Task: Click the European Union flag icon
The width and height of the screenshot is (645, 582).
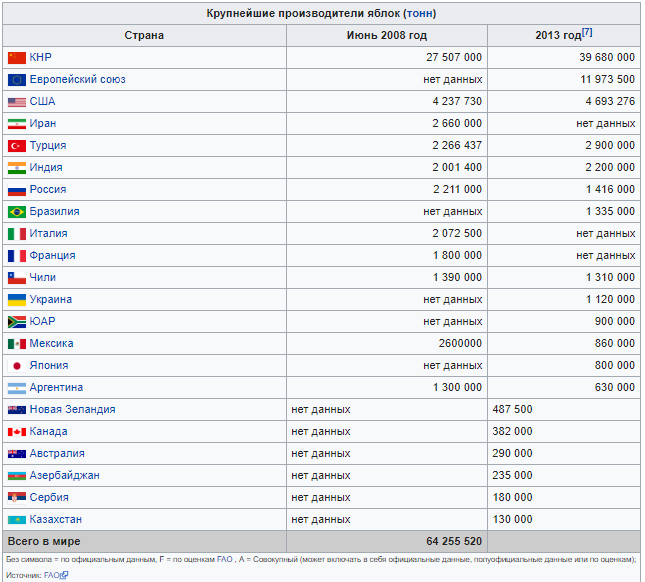Action: point(17,80)
